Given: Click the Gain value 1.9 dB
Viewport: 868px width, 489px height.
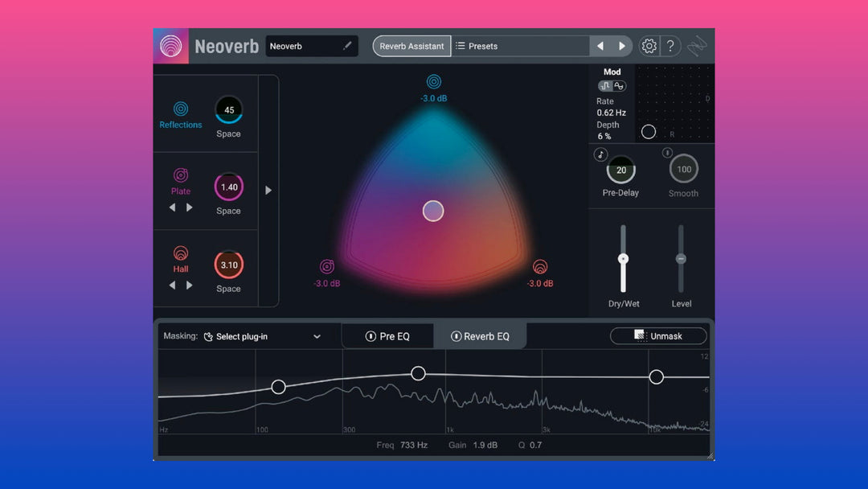Looking at the screenshot, I should (x=485, y=445).
